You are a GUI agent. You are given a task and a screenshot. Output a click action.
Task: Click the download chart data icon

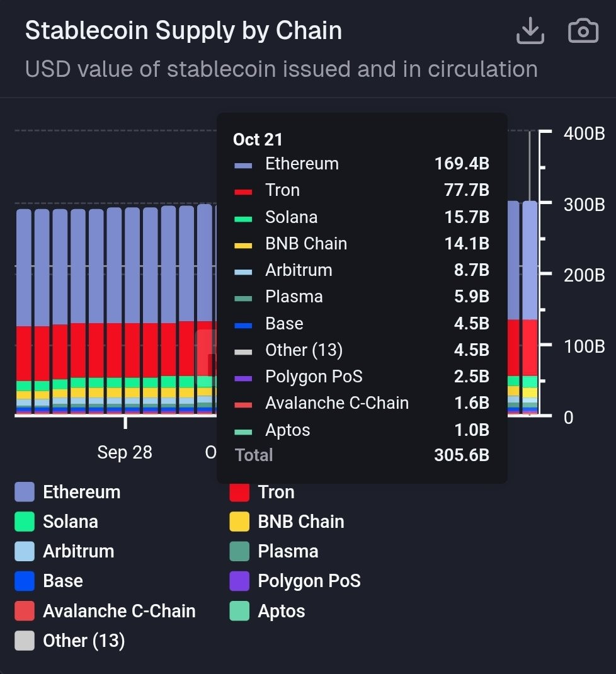(x=530, y=31)
